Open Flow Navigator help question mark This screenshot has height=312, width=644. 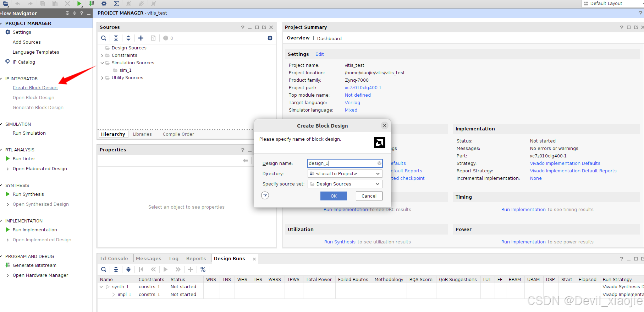82,13
